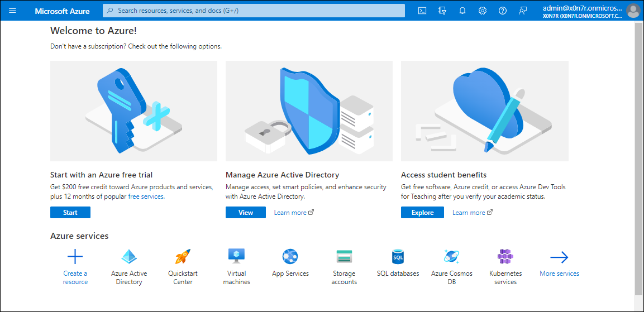Screen dimensions: 644x312
Task: Click Explore under Access student benefits
Action: click(x=422, y=212)
